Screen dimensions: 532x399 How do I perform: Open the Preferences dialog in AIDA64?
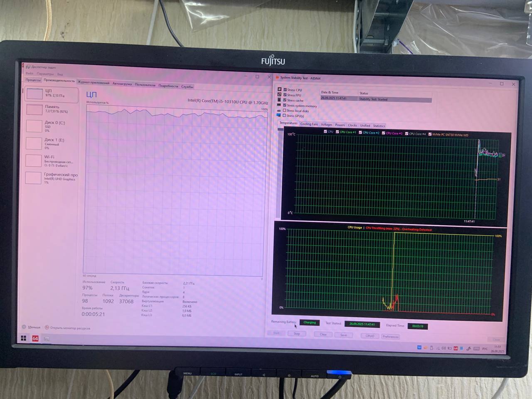click(x=390, y=337)
